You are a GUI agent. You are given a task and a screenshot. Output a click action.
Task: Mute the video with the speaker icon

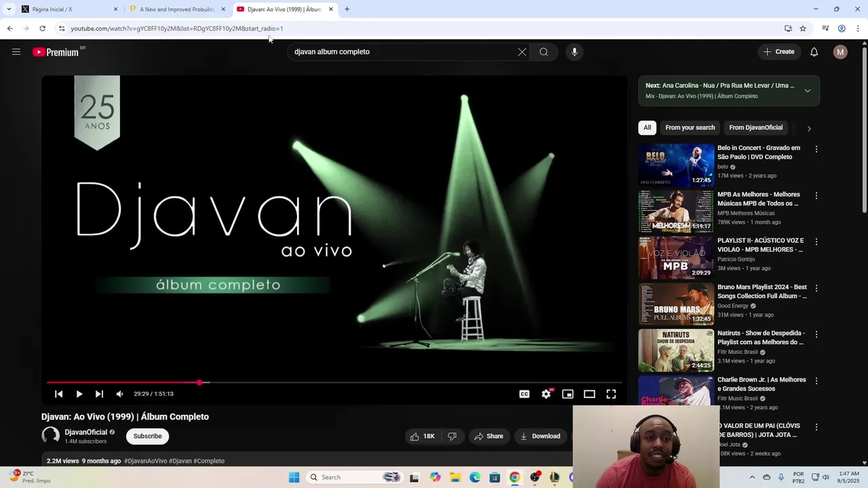pos(120,394)
